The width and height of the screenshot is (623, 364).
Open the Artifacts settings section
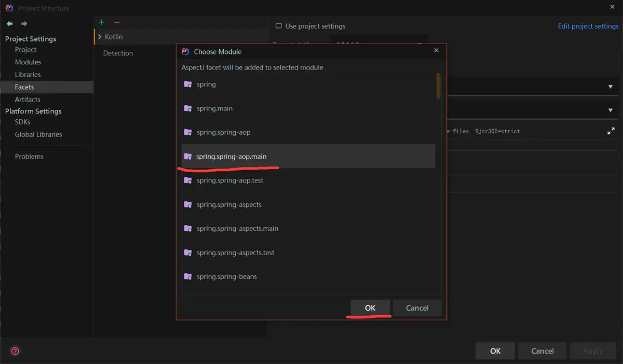pos(28,100)
